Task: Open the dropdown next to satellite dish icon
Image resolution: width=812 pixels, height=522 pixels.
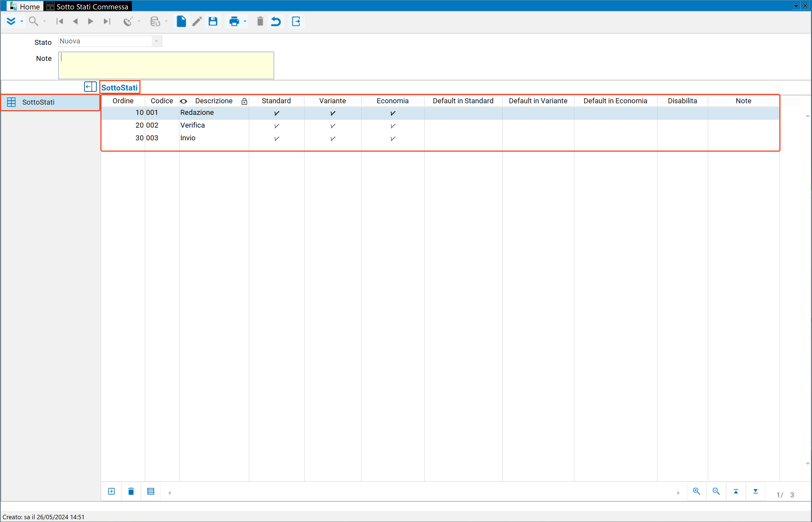Action: [x=139, y=21]
